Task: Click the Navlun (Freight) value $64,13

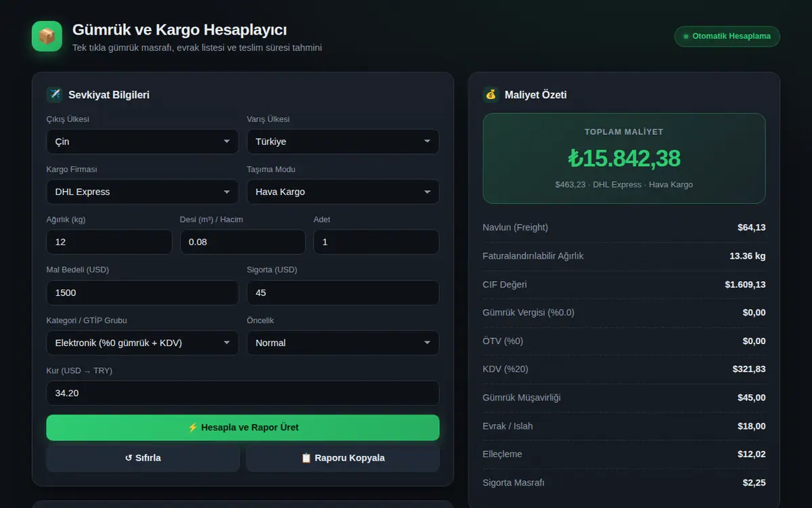Action: (752, 228)
